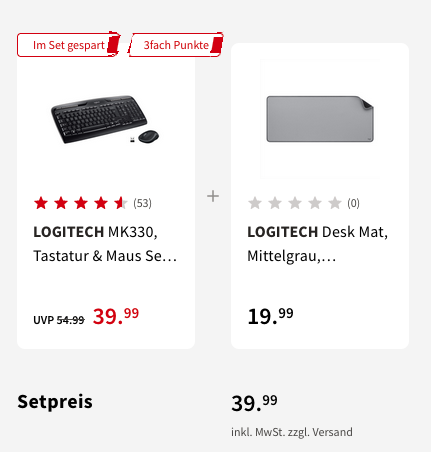Open 'inkl. MwSt. zzgl. Versand' shipping info
The width and height of the screenshot is (431, 452).
pyautogui.click(x=292, y=432)
